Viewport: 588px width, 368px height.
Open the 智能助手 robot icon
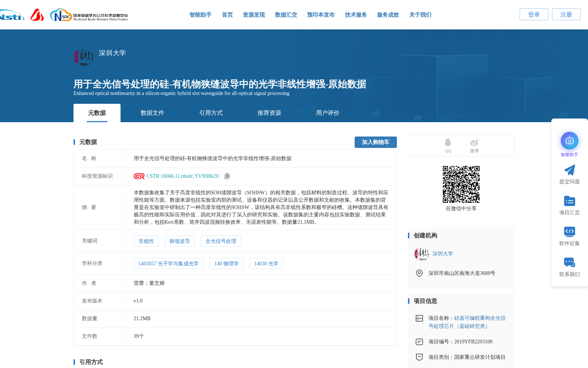point(570,141)
